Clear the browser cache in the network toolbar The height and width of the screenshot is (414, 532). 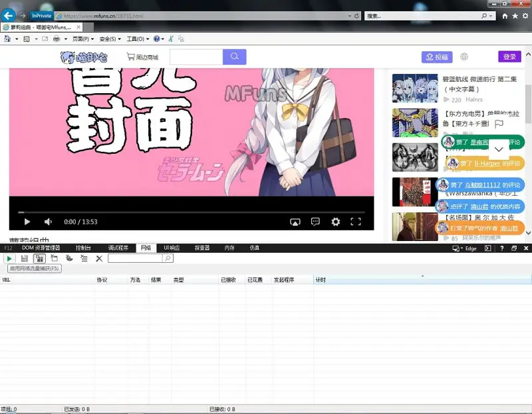click(x=55, y=258)
